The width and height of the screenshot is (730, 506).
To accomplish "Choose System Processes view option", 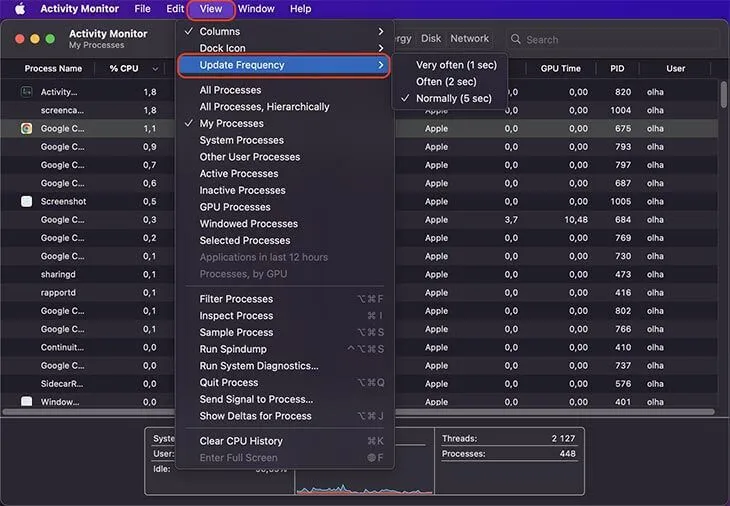I will [241, 140].
